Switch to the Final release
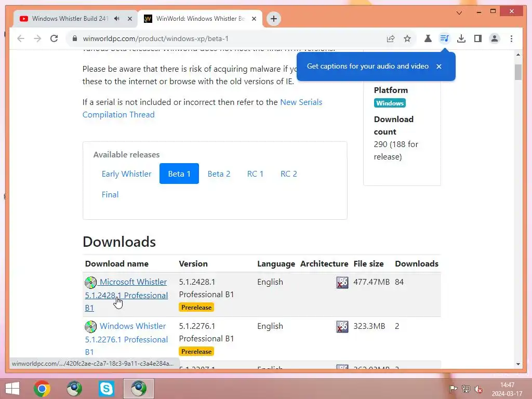The width and height of the screenshot is (532, 399). [110, 195]
